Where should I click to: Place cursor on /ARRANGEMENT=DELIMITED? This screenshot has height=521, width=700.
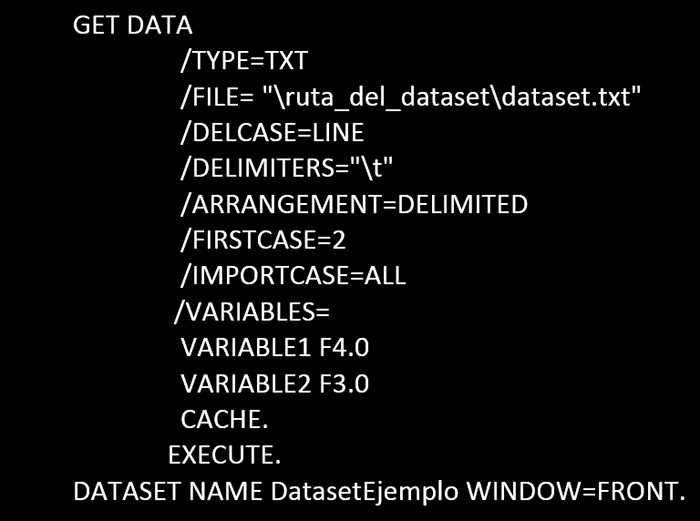353,205
